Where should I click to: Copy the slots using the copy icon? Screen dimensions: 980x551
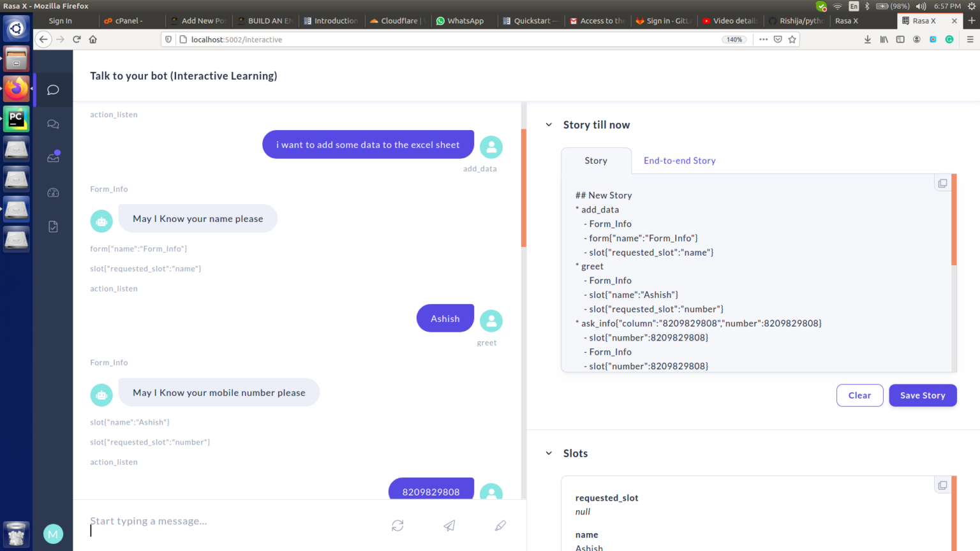pos(942,485)
